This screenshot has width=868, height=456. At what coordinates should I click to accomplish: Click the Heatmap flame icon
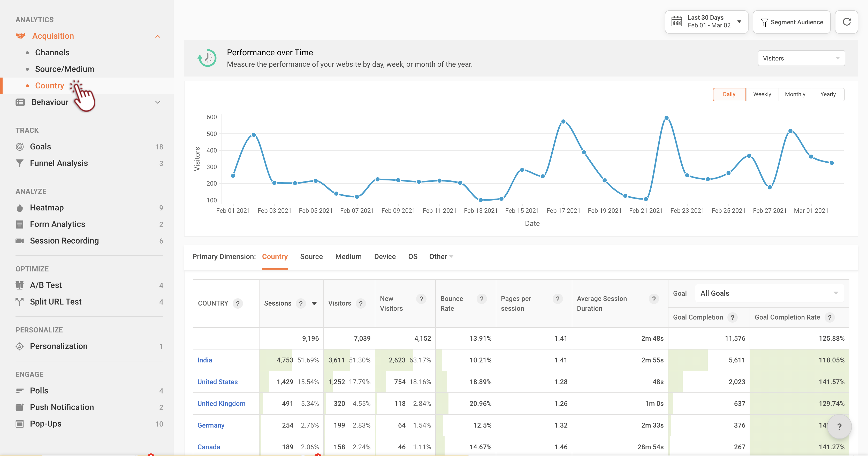[x=20, y=208]
